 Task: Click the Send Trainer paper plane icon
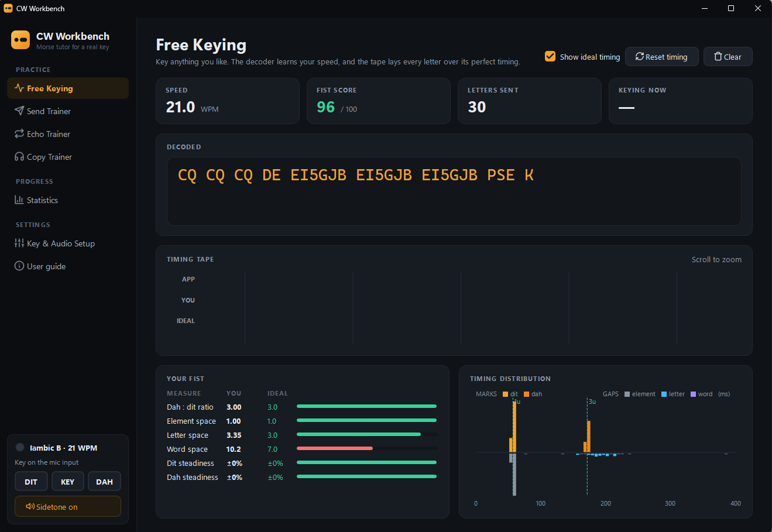tap(19, 111)
